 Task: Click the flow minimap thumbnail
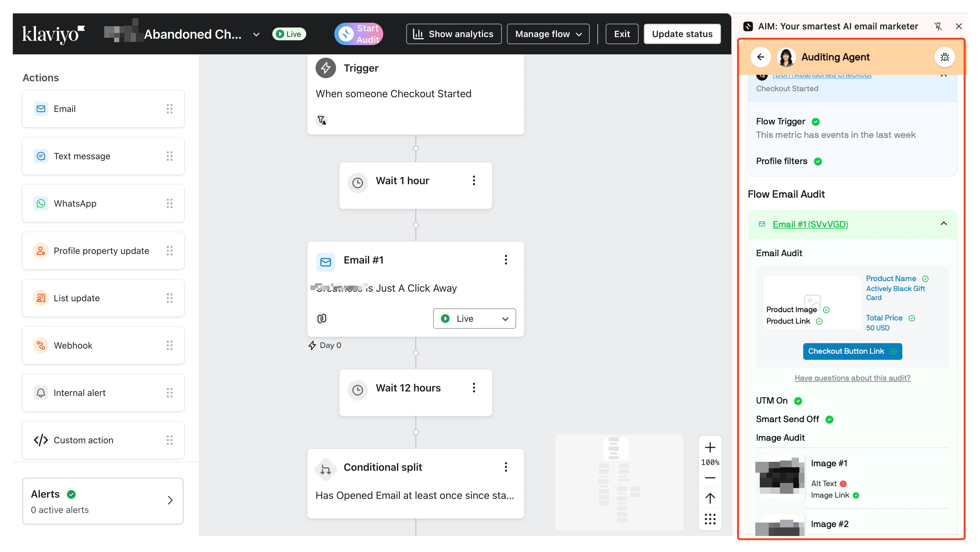pos(619,482)
